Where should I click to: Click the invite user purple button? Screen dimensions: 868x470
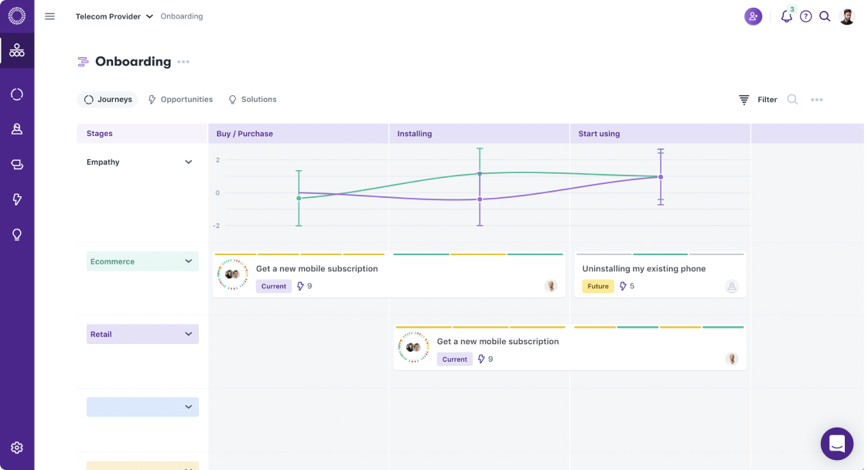(x=753, y=16)
